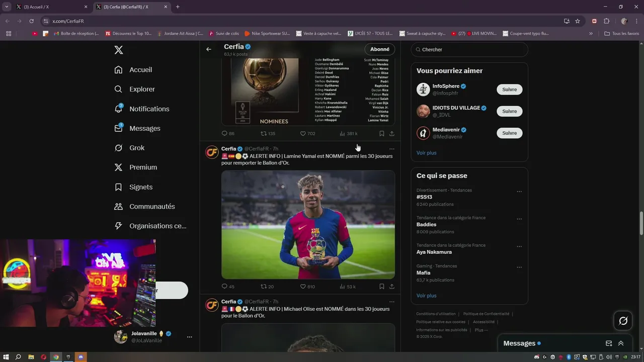Screen dimensions: 644x362
Task: Open more options for Aya Nakamura trend
Action: point(519,247)
